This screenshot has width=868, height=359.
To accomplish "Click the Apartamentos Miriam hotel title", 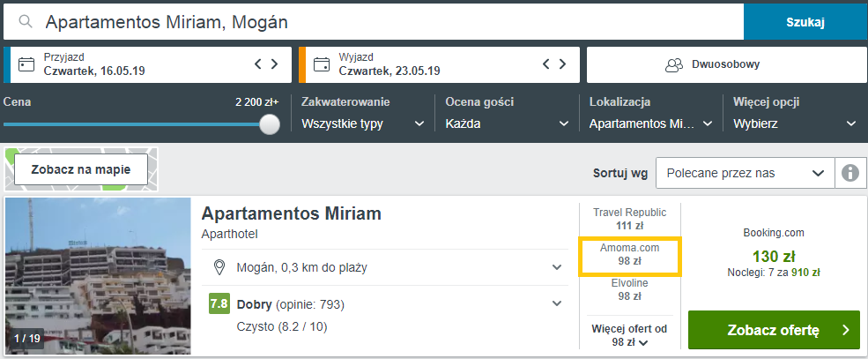I will tap(291, 213).
